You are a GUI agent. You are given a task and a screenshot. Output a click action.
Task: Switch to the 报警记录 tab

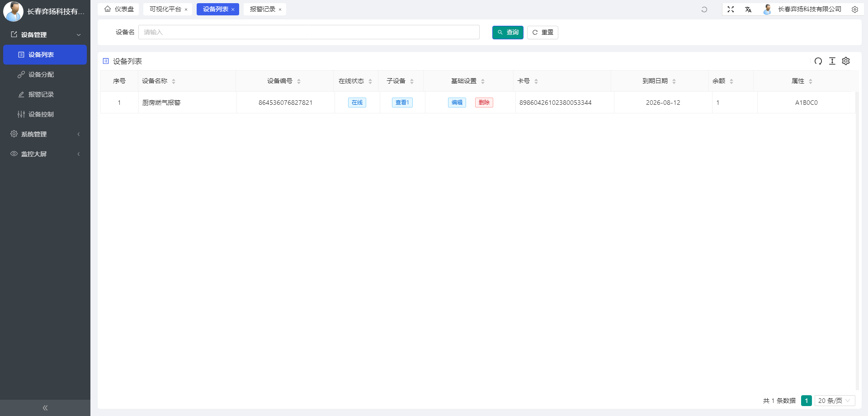[262, 9]
